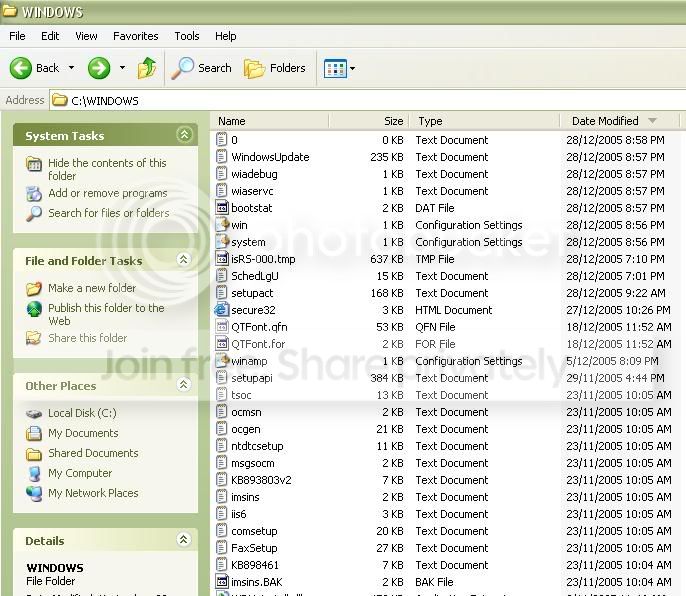Sort by the Size column header
This screenshot has height=596, width=686.
click(x=368, y=121)
